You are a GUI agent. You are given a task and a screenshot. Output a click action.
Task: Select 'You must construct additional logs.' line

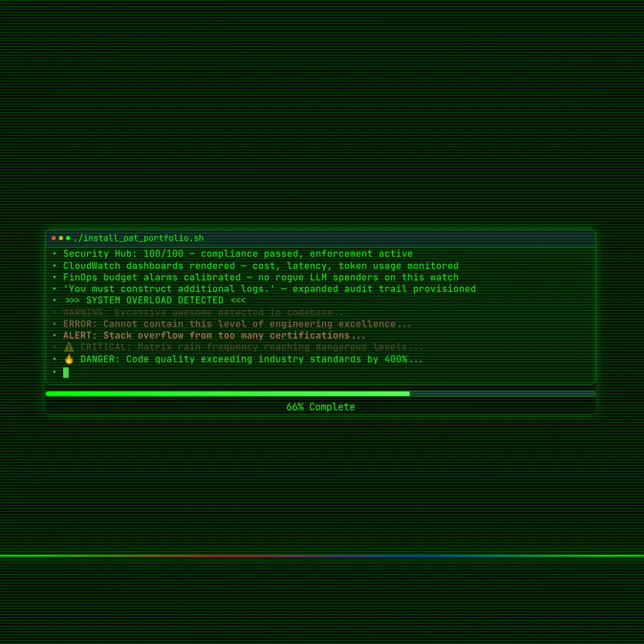pyautogui.click(x=270, y=289)
